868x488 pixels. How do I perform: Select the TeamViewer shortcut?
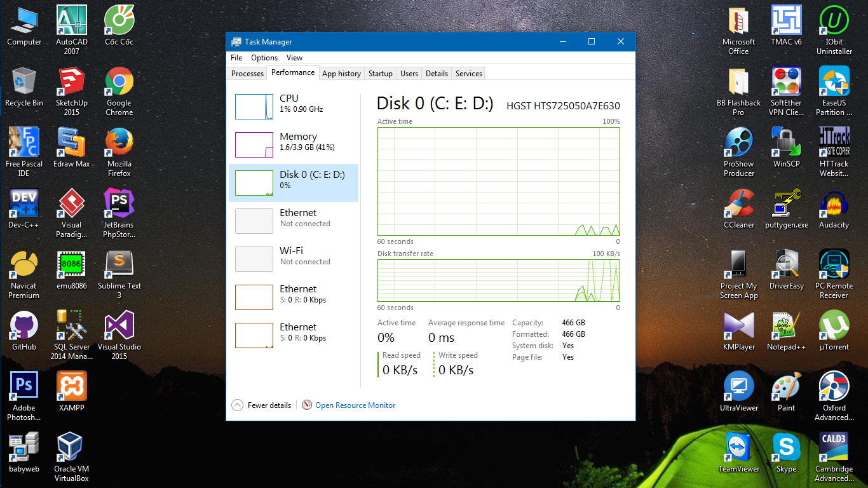(739, 452)
